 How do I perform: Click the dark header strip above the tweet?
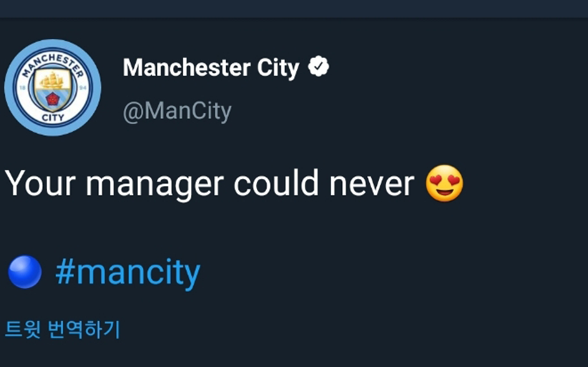click(x=294, y=9)
